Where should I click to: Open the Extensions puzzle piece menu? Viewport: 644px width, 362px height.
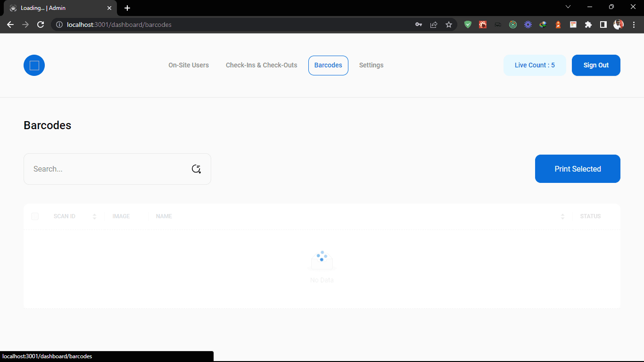click(588, 25)
